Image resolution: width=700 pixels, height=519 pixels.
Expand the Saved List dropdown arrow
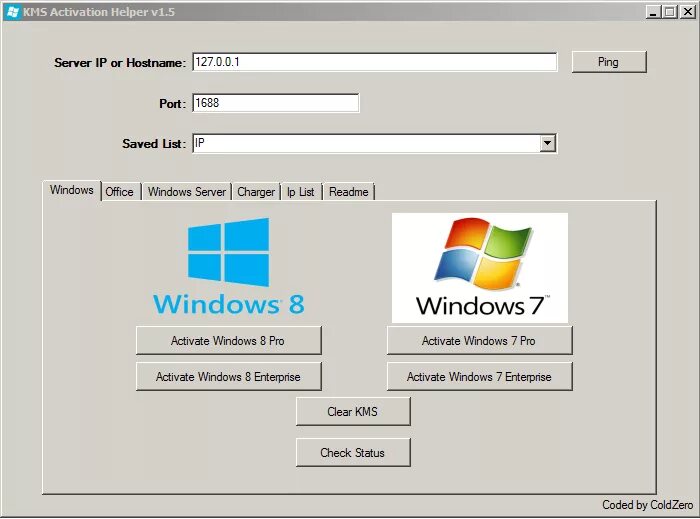(x=547, y=143)
